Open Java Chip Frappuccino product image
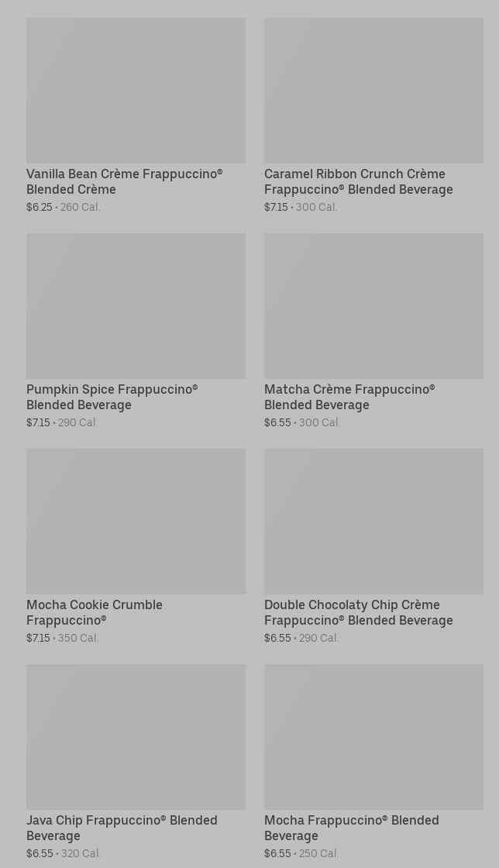 136,736
